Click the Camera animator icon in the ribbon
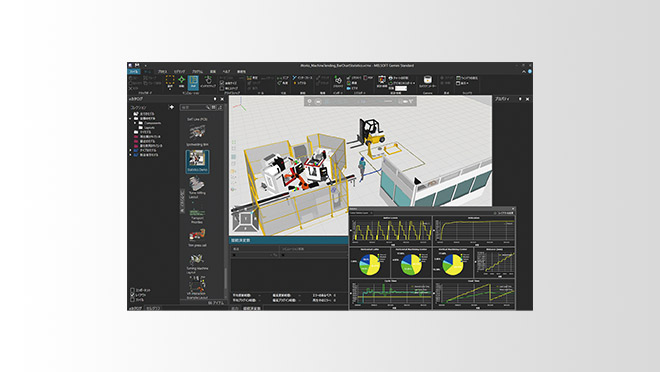This screenshot has width=660, height=372. 427,80
